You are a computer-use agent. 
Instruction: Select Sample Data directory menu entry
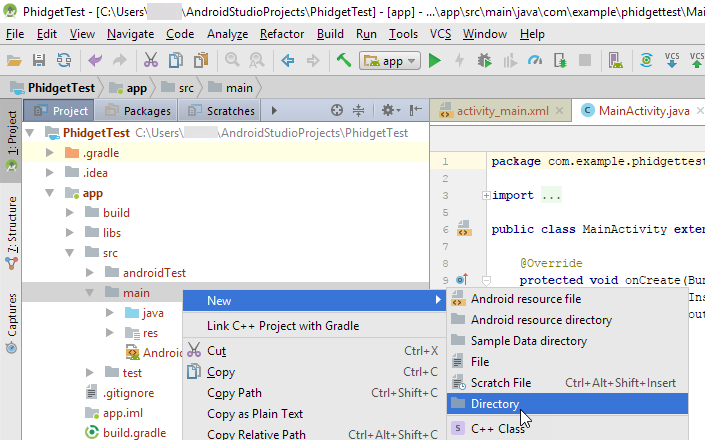pos(567,341)
